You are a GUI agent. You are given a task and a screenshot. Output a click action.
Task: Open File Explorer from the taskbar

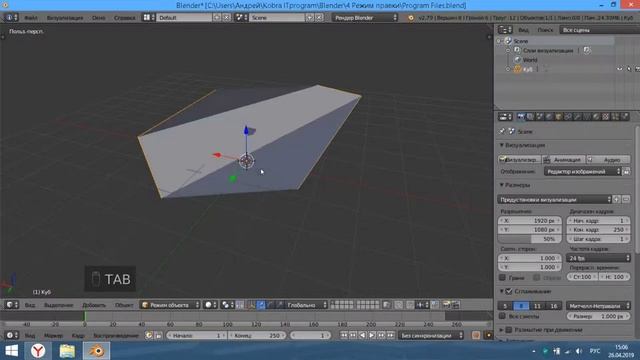[67, 351]
